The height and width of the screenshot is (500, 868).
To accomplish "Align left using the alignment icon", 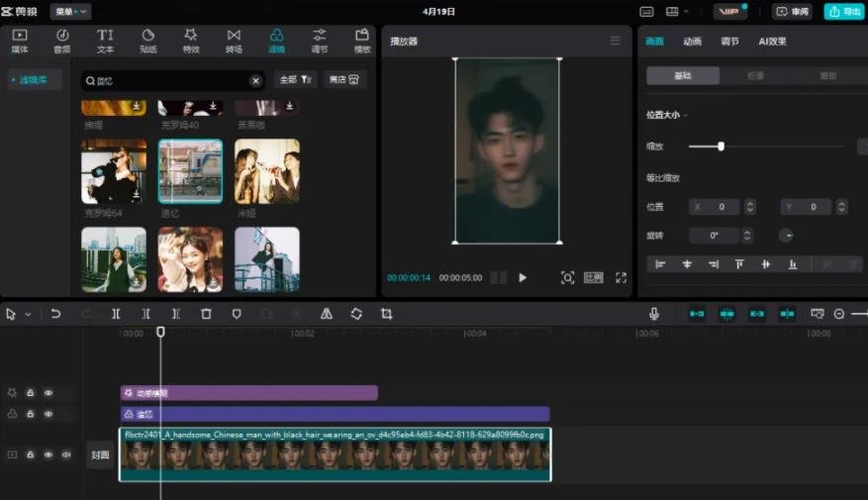I will 660,264.
